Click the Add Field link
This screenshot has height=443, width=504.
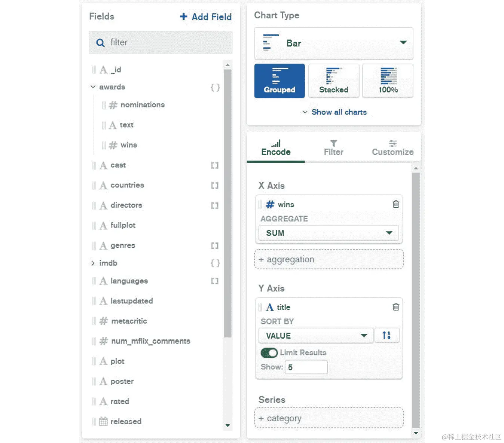coord(206,17)
